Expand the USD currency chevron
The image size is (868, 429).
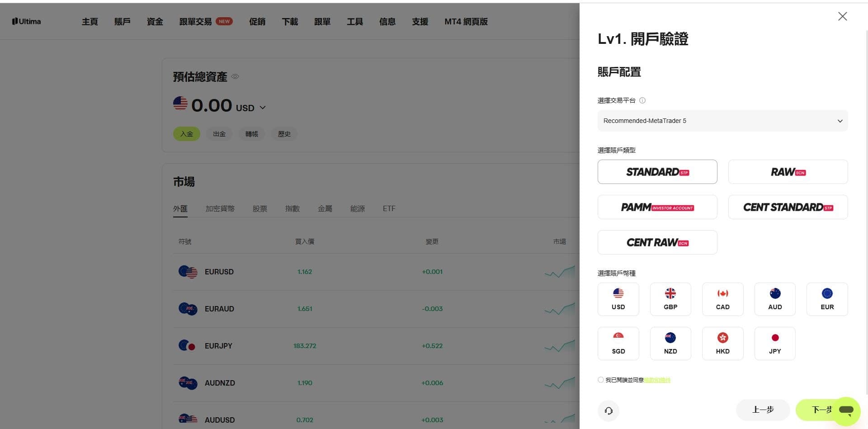click(263, 108)
